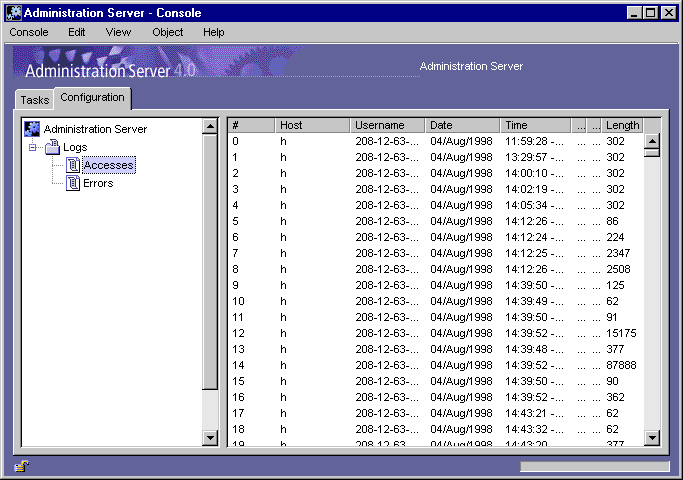
Task: Select Accesses in the Logs tree
Action: point(108,165)
